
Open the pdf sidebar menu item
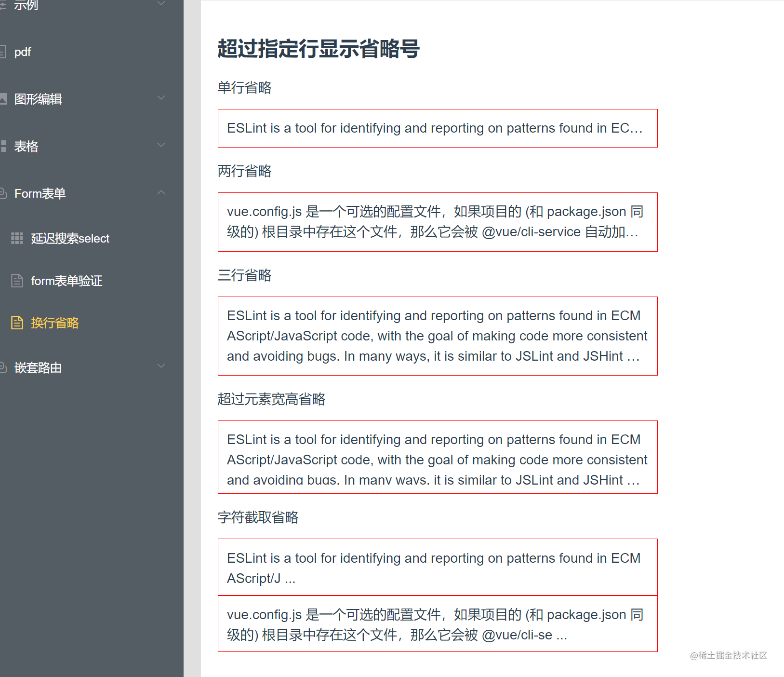(x=23, y=52)
